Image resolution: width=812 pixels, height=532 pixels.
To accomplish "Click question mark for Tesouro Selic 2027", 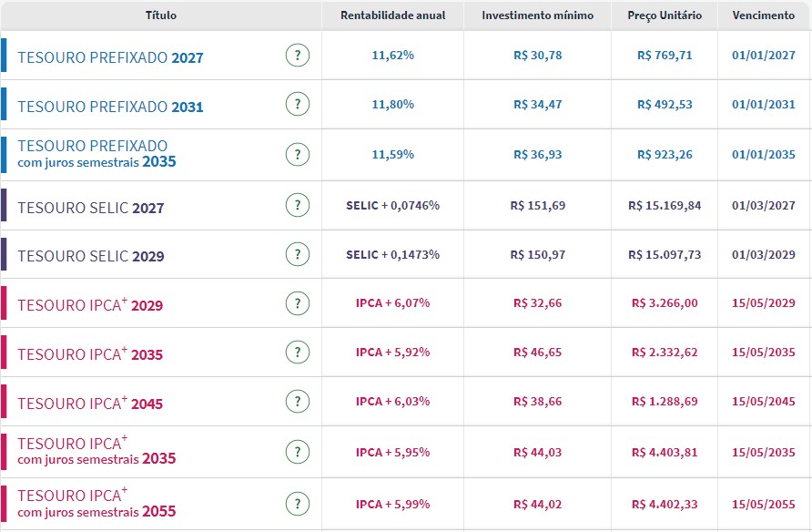I will (x=297, y=206).
